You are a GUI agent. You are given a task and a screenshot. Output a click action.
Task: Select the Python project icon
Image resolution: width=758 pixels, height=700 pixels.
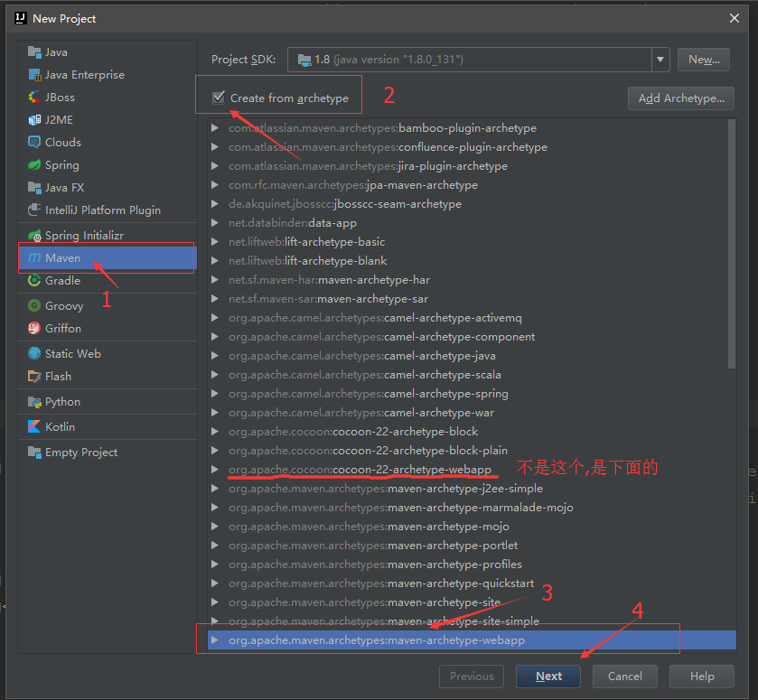pos(34,402)
